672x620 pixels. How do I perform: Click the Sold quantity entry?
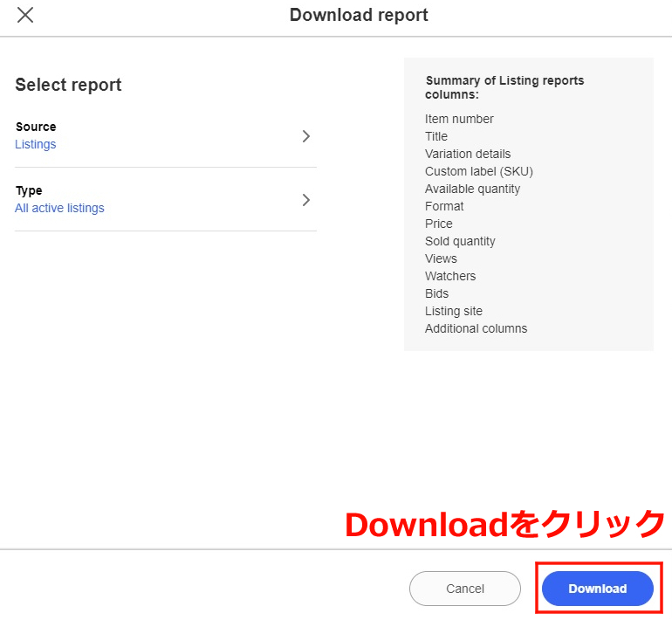click(x=460, y=241)
